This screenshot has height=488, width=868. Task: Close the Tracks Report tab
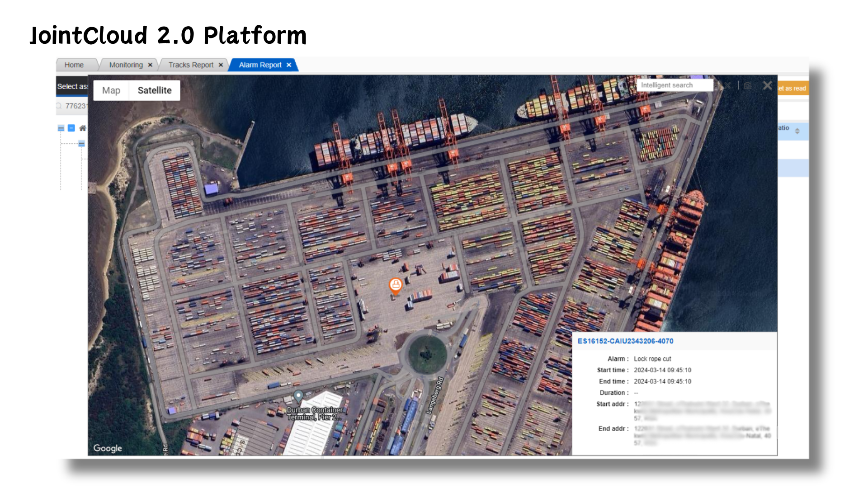click(221, 65)
